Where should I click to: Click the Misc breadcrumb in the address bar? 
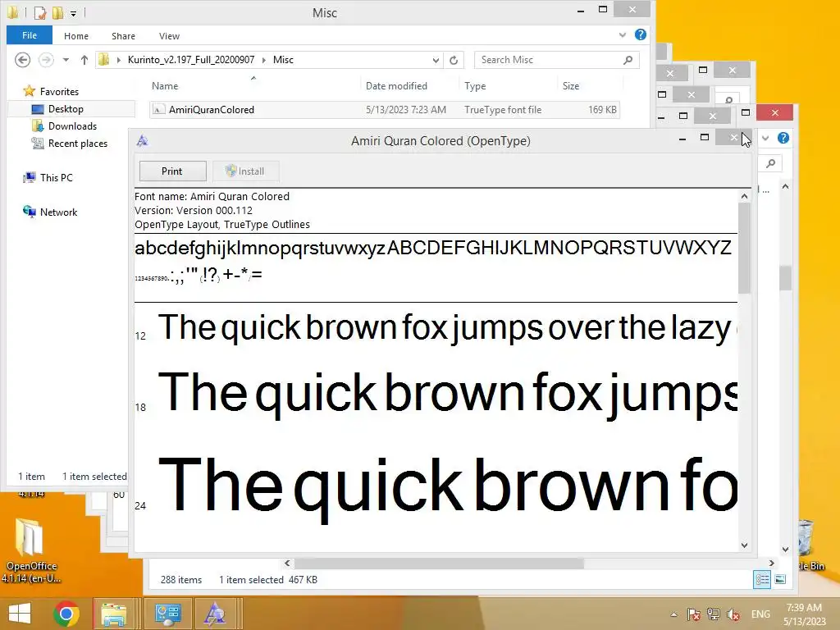point(283,59)
